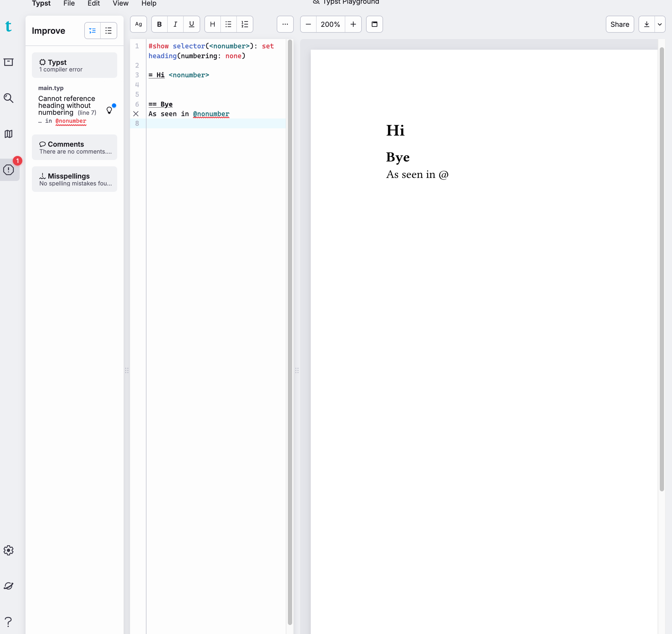The height and width of the screenshot is (634, 672).
Task: Switch Improve panel to grouped view
Action: coord(93,31)
